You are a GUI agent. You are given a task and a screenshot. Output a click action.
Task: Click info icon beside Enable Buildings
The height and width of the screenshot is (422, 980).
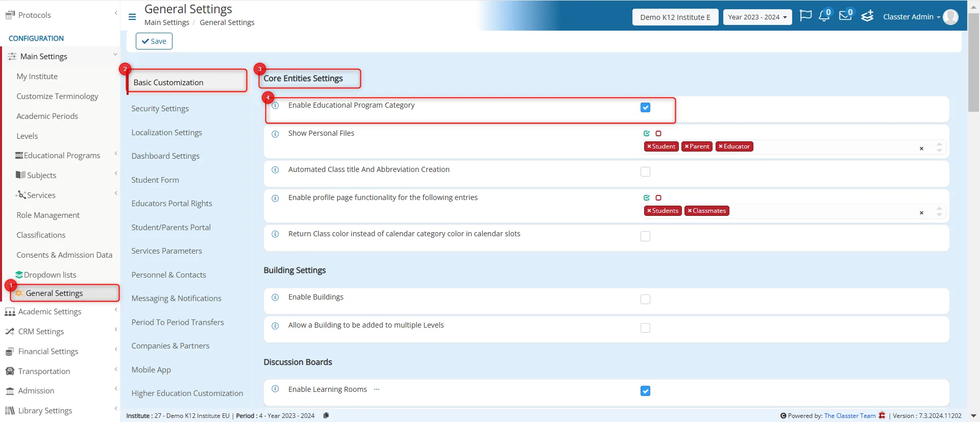click(275, 297)
